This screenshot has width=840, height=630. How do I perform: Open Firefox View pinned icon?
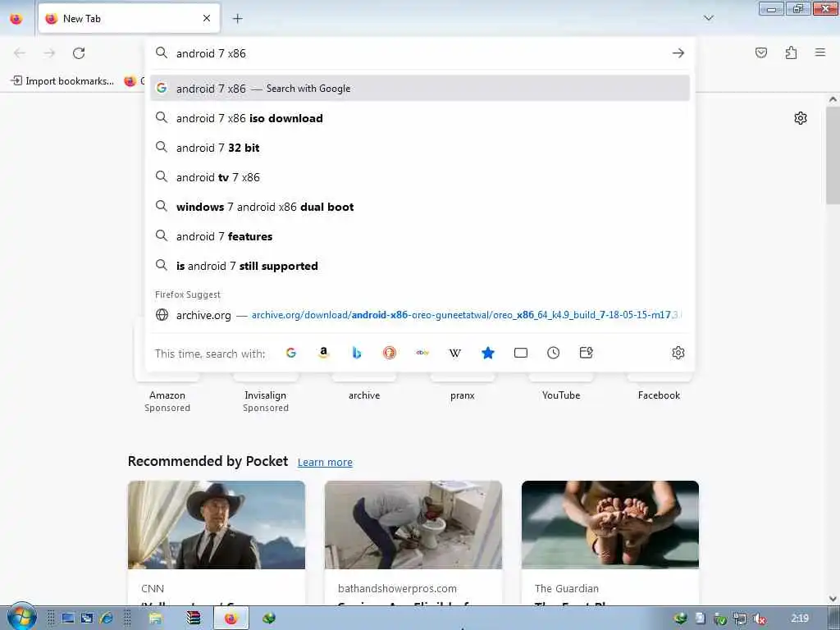16,19
